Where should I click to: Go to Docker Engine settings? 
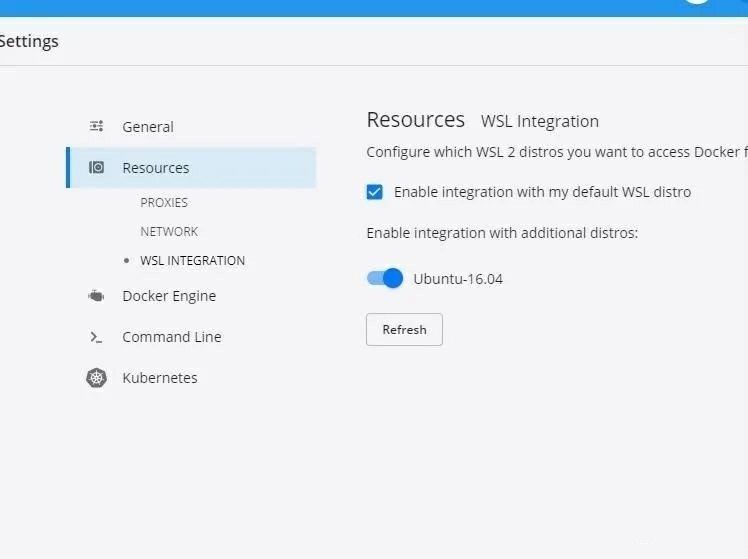[169, 296]
